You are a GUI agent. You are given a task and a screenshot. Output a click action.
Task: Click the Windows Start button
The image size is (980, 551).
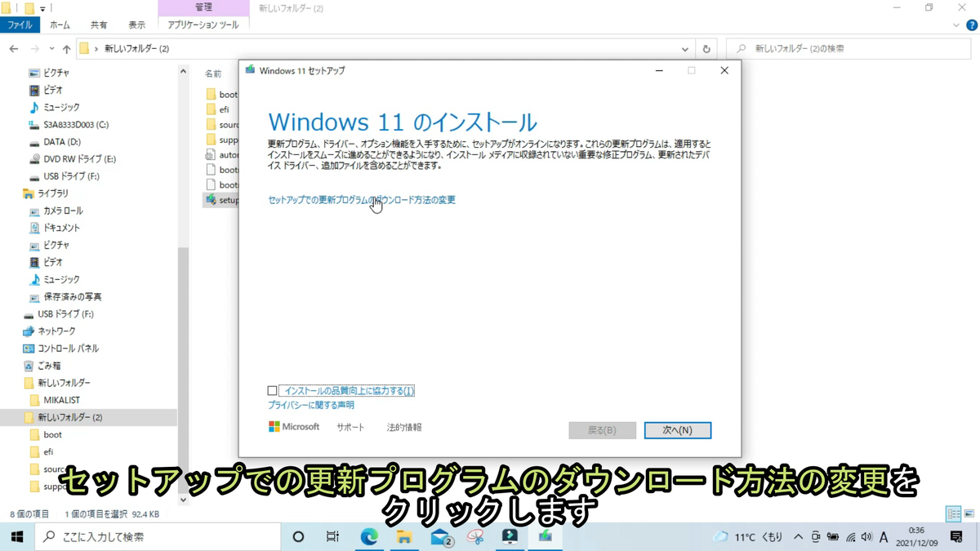pos(17,536)
